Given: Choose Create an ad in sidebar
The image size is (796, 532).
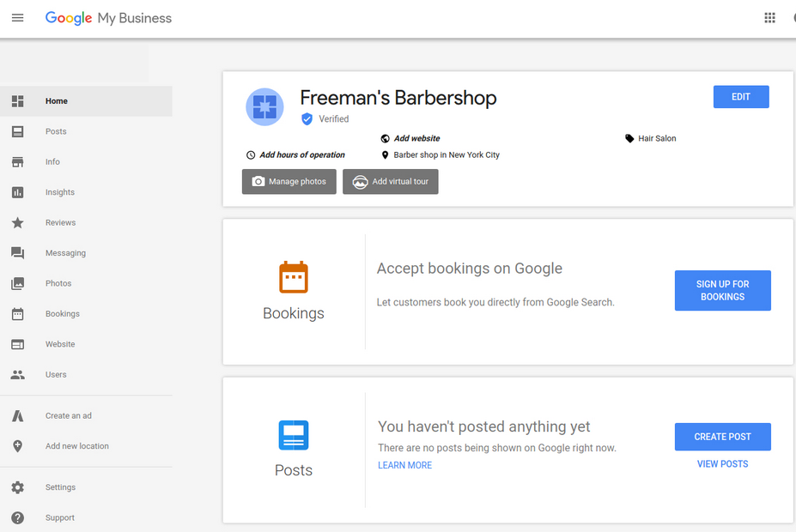Looking at the screenshot, I should click(69, 416).
